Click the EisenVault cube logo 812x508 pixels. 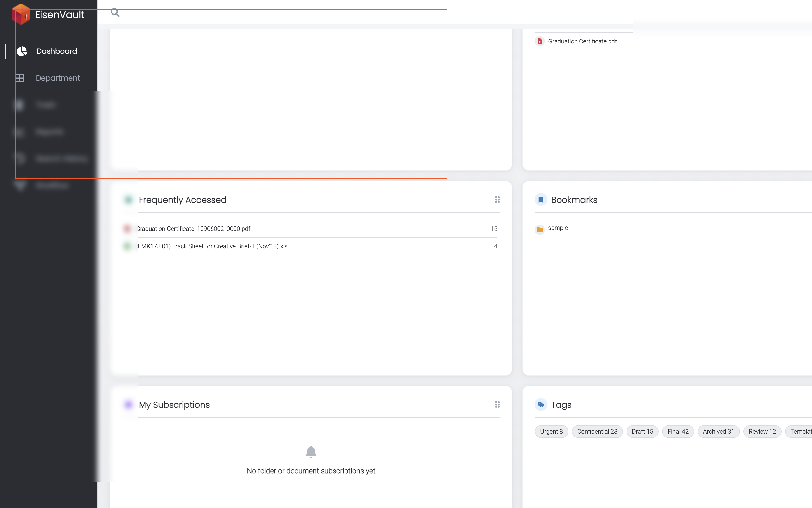coord(21,14)
